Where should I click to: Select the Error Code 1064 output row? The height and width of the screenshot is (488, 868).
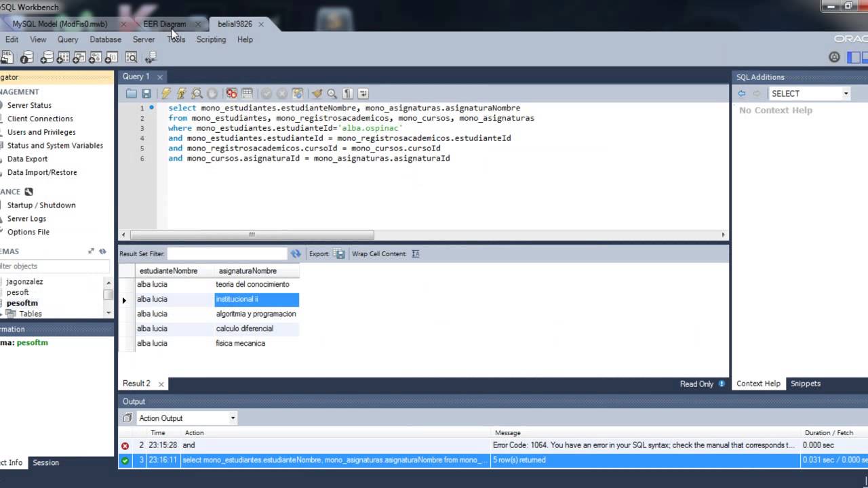point(492,445)
